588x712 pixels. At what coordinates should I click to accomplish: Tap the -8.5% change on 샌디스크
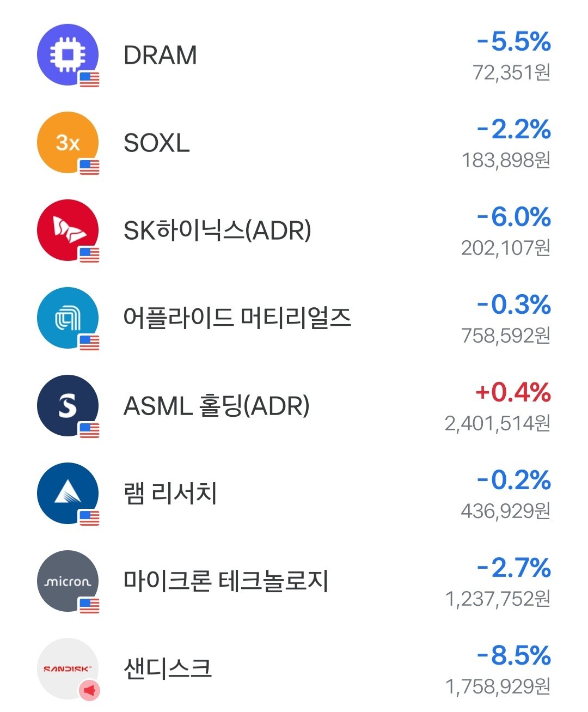pos(514,655)
